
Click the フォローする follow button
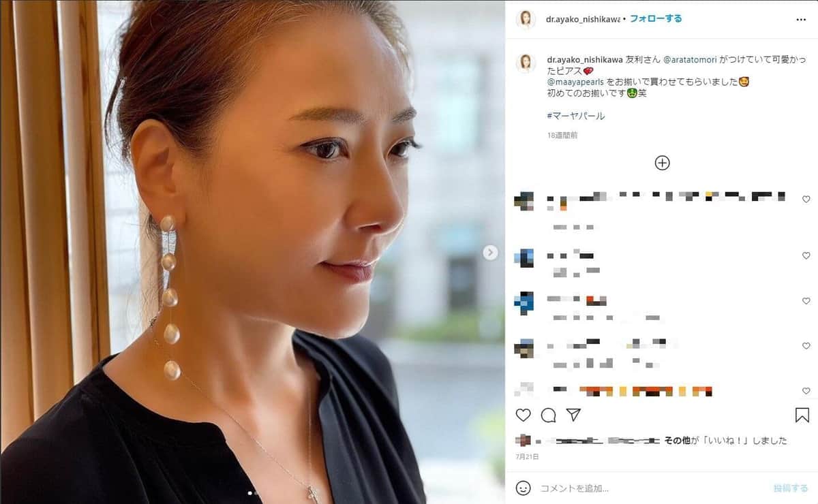pyautogui.click(x=656, y=19)
